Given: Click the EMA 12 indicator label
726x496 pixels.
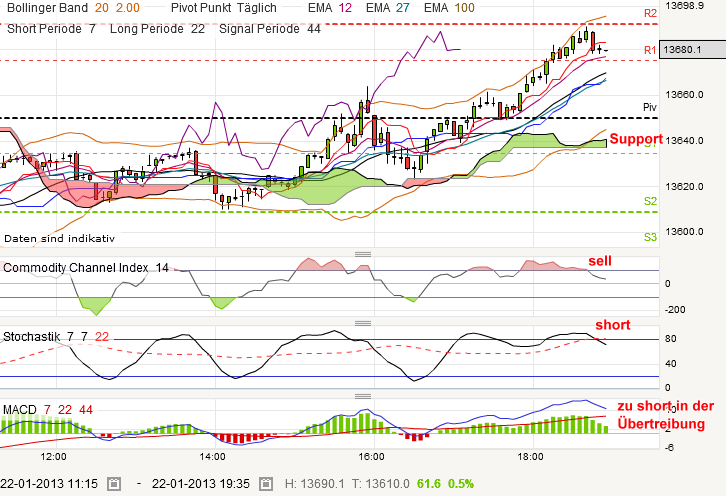Looking at the screenshot, I should tap(330, 8).
